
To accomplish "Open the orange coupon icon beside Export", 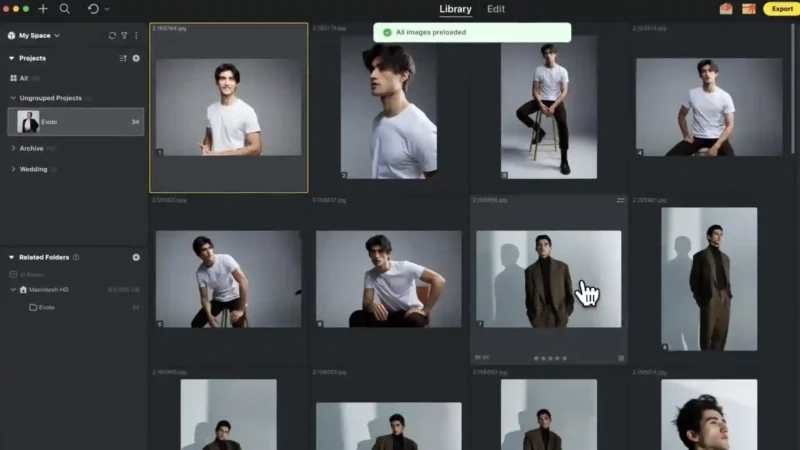I will coord(748,9).
